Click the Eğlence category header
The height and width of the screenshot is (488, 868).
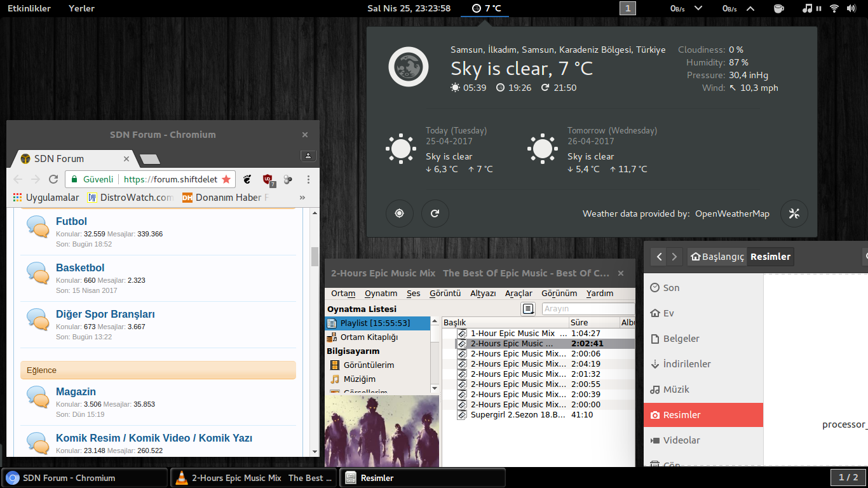coord(158,370)
